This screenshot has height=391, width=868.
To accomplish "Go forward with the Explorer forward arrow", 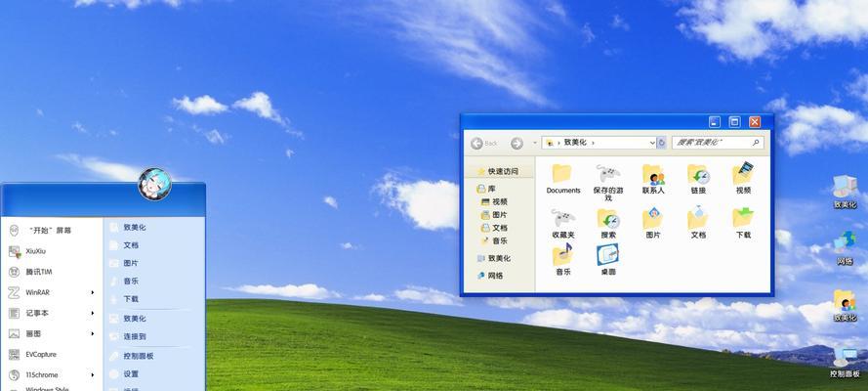I will pos(517,144).
